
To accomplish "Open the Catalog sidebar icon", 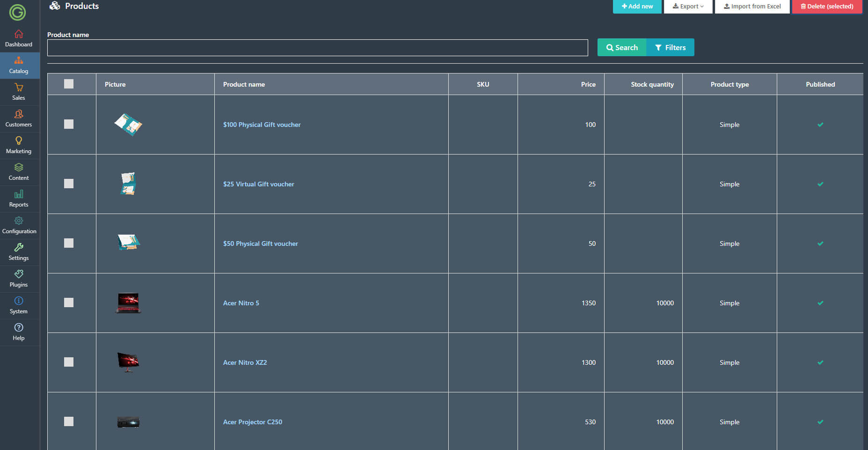I will (19, 60).
